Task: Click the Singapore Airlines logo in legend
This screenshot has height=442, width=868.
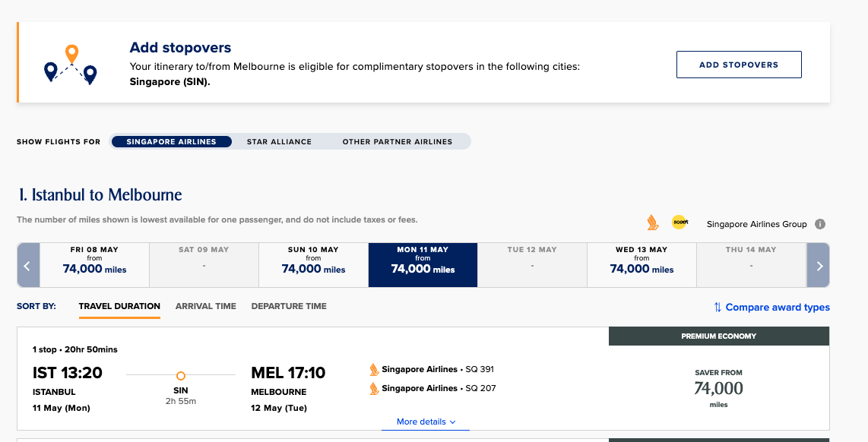Action: point(653,223)
